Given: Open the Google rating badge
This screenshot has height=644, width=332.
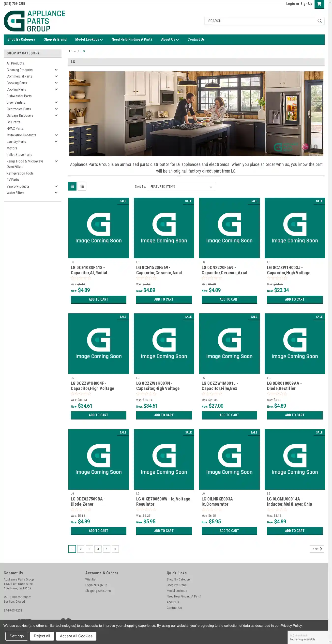Looking at the screenshot, I should 309,637.
